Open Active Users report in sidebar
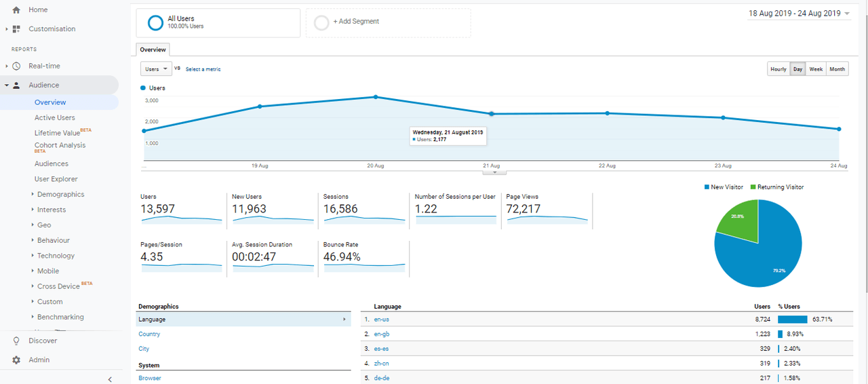 pyautogui.click(x=55, y=117)
